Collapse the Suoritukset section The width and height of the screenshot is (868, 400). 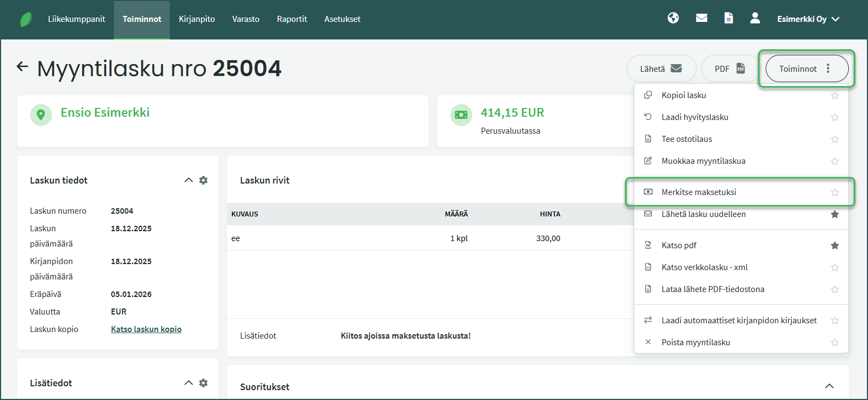pos(829,386)
